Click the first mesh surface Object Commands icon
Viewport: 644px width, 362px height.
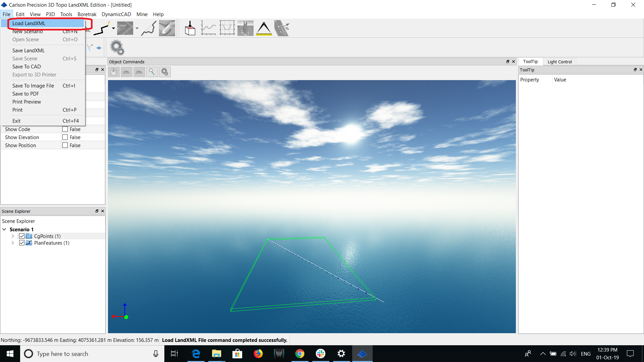tap(126, 72)
